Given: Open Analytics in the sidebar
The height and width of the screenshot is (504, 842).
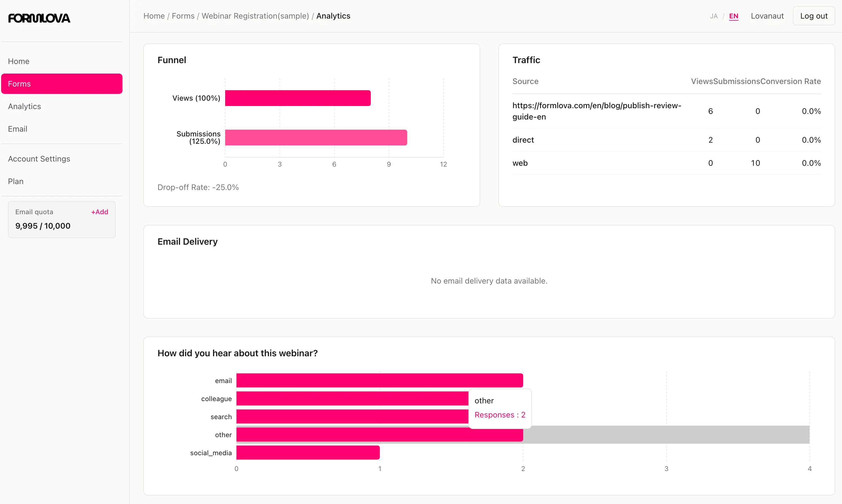Looking at the screenshot, I should click(25, 106).
